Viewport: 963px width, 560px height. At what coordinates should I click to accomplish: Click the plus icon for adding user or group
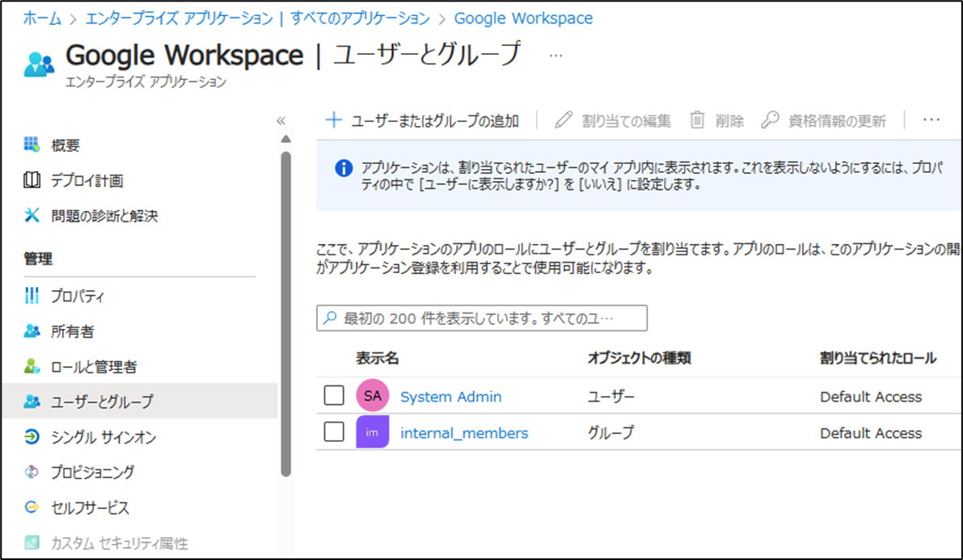click(x=333, y=120)
